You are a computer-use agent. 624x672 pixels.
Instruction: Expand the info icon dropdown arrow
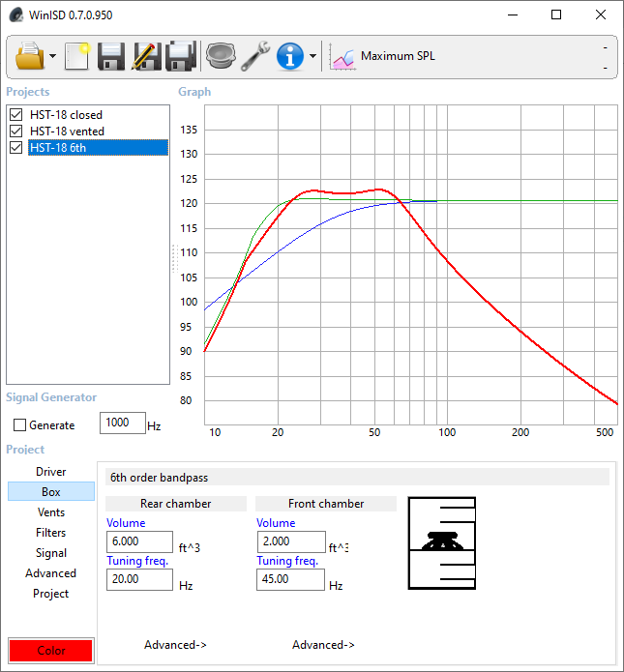click(x=312, y=56)
